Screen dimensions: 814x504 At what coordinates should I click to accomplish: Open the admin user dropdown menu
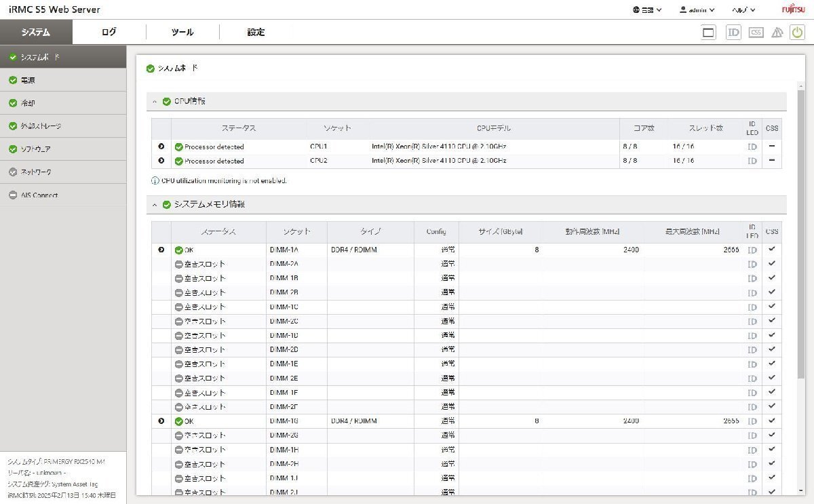point(697,10)
